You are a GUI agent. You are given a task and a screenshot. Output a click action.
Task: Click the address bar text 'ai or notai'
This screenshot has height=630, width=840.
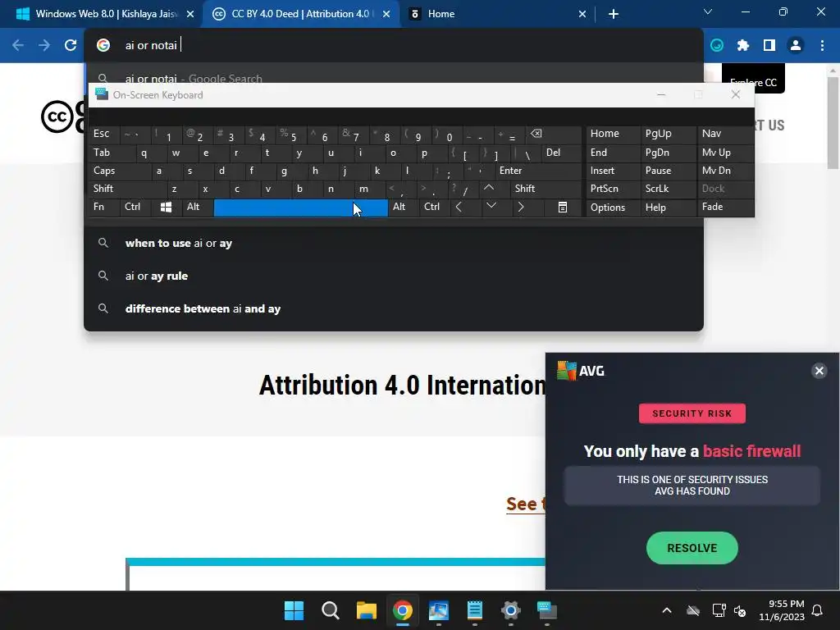(151, 46)
